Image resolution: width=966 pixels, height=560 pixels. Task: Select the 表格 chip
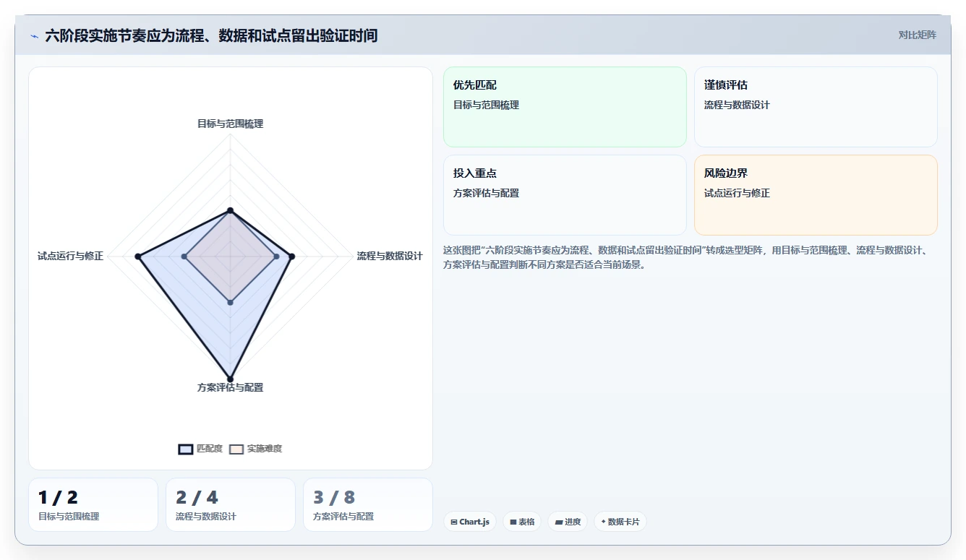pyautogui.click(x=522, y=522)
